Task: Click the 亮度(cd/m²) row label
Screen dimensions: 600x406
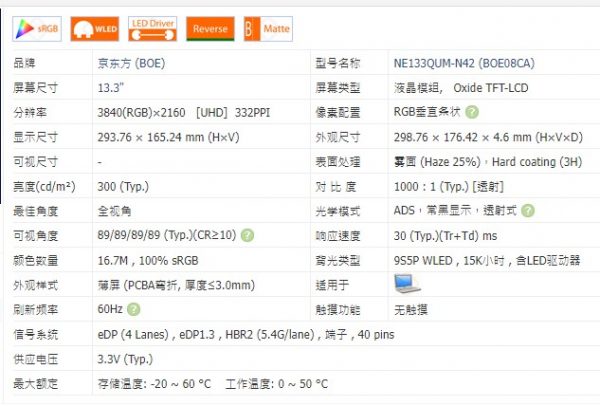Action: tap(44, 187)
